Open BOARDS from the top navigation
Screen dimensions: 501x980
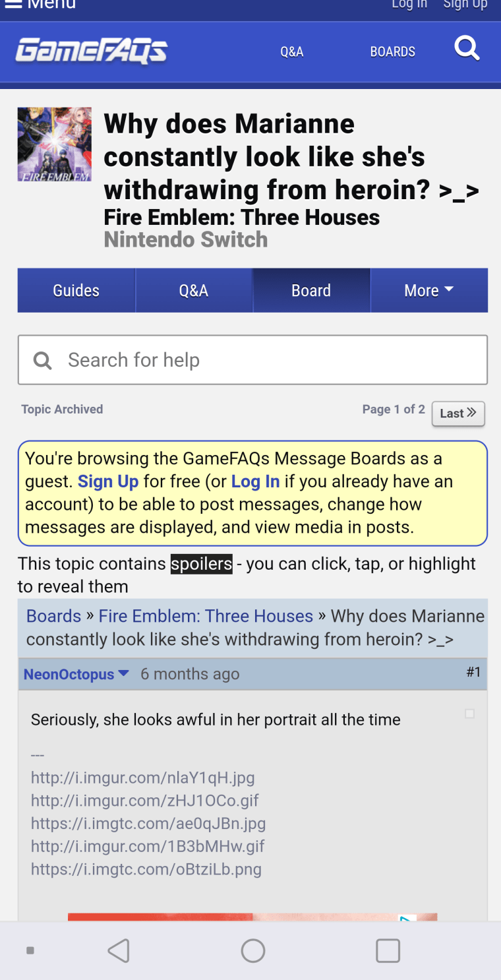[x=392, y=51]
